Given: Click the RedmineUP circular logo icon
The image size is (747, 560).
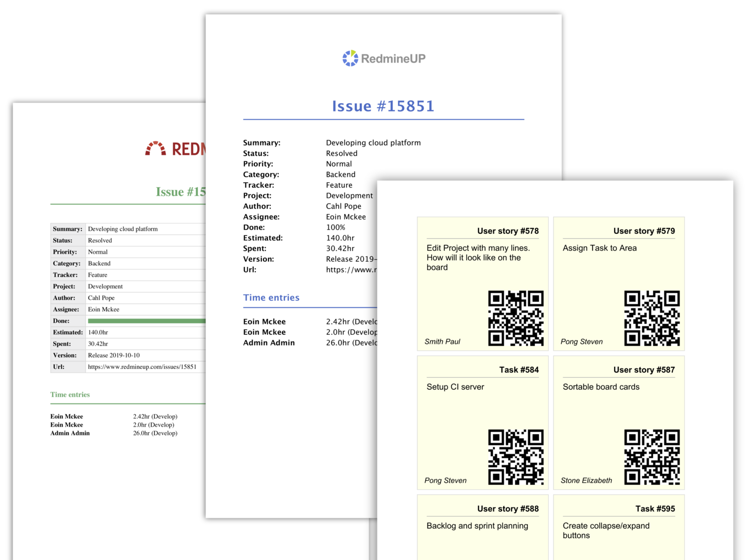Looking at the screenshot, I should pos(350,58).
